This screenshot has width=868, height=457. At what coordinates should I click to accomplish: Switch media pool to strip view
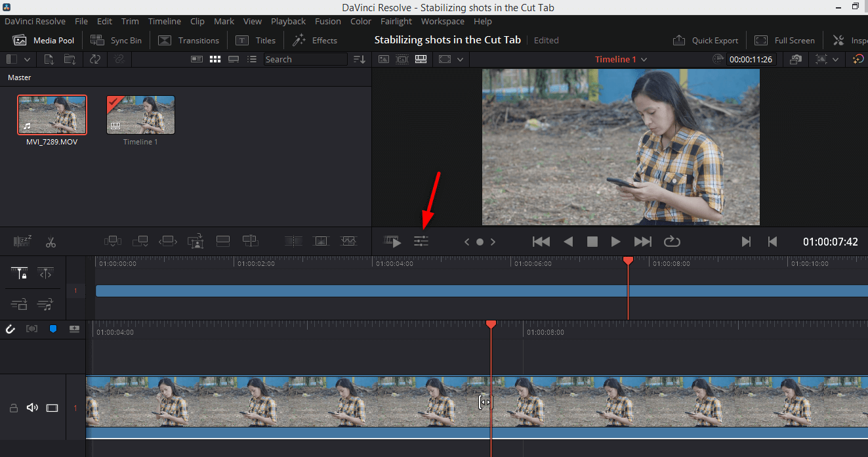click(234, 59)
